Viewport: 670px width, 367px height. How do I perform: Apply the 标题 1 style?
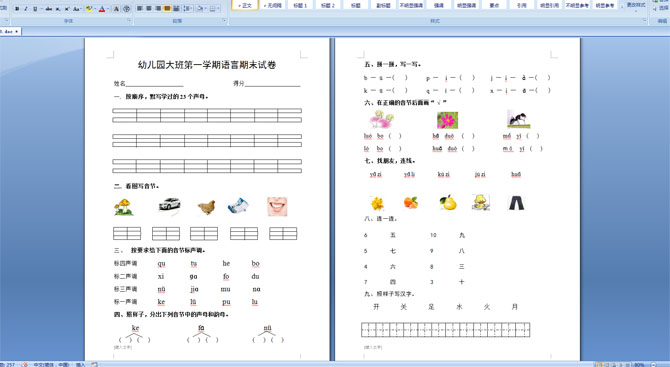point(300,5)
